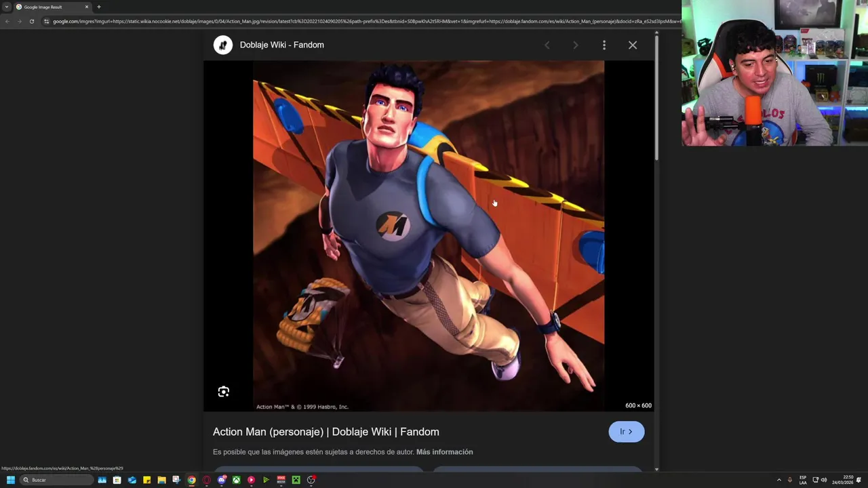Change ESP LAA input language
The height and width of the screenshot is (488, 868).
[803, 480]
